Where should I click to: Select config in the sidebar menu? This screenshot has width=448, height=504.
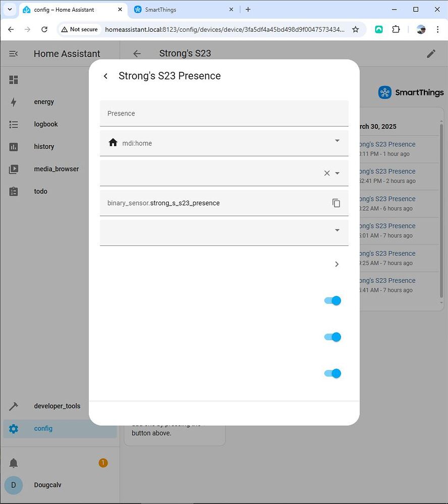tap(43, 428)
